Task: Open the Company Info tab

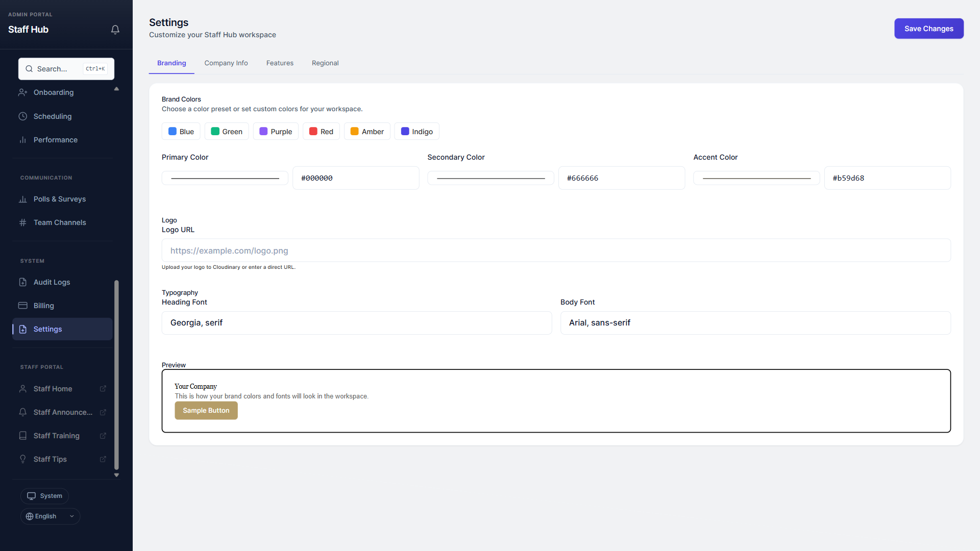Action: [x=226, y=63]
